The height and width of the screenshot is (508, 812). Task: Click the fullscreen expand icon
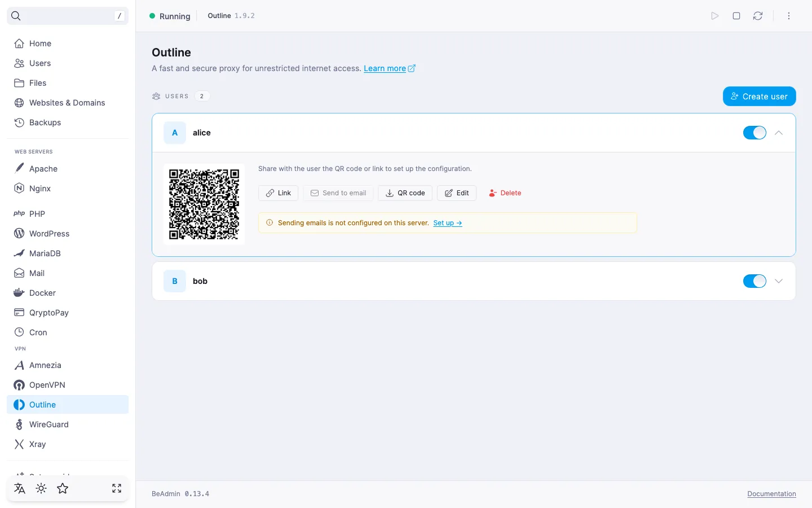click(117, 489)
